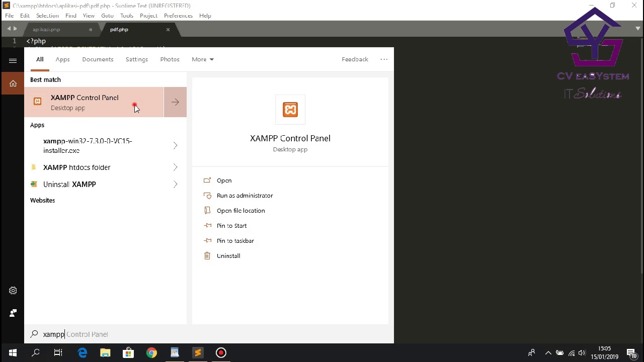Click the tab navigation right arrow in Sublime
Image resolution: width=644 pixels, height=362 pixels.
[16, 29]
